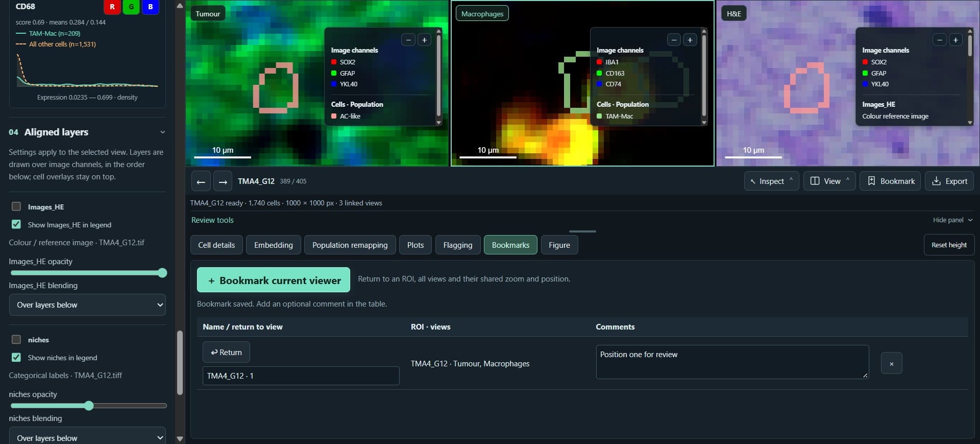Go to next core with right arrow
The image size is (980, 444).
tap(223, 181)
